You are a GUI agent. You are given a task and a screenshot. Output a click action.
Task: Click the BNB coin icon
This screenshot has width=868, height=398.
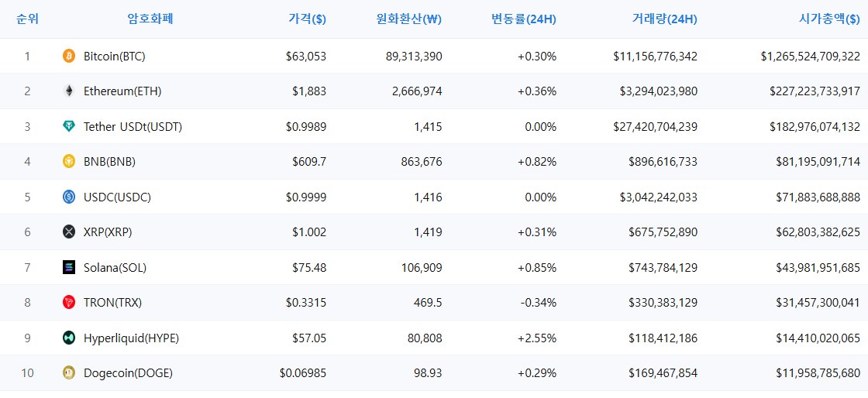pyautogui.click(x=69, y=161)
